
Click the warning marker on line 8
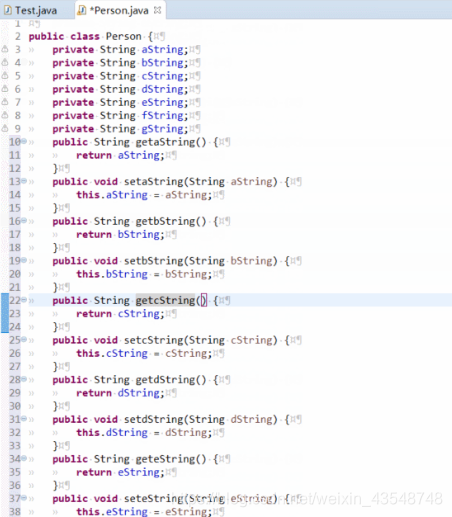pos(5,115)
